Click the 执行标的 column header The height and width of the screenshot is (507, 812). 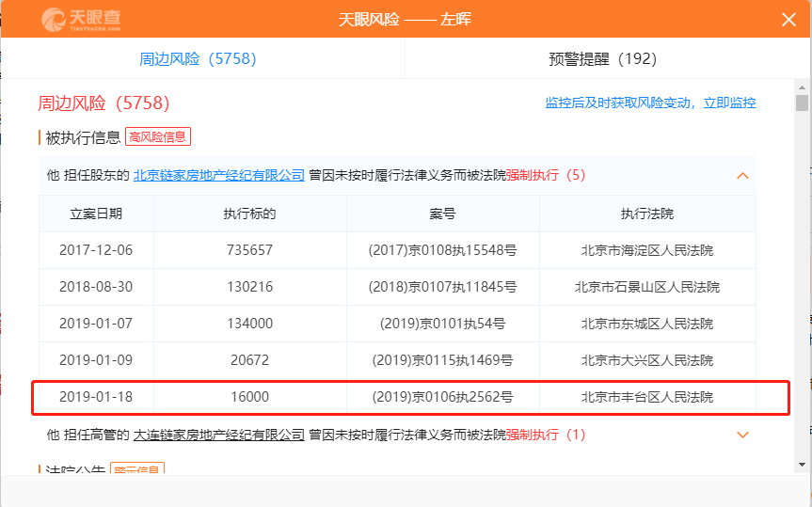tap(249, 214)
